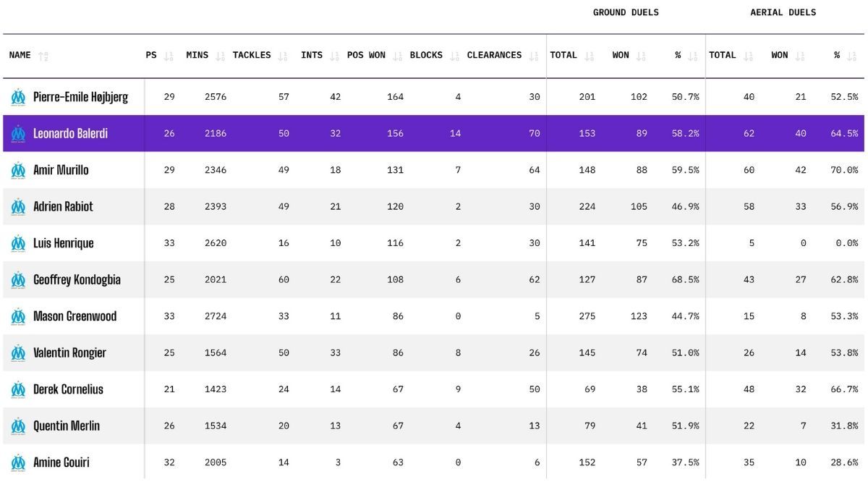
Task: Click the club crest beside Amine Gouiri
Action: point(18,462)
